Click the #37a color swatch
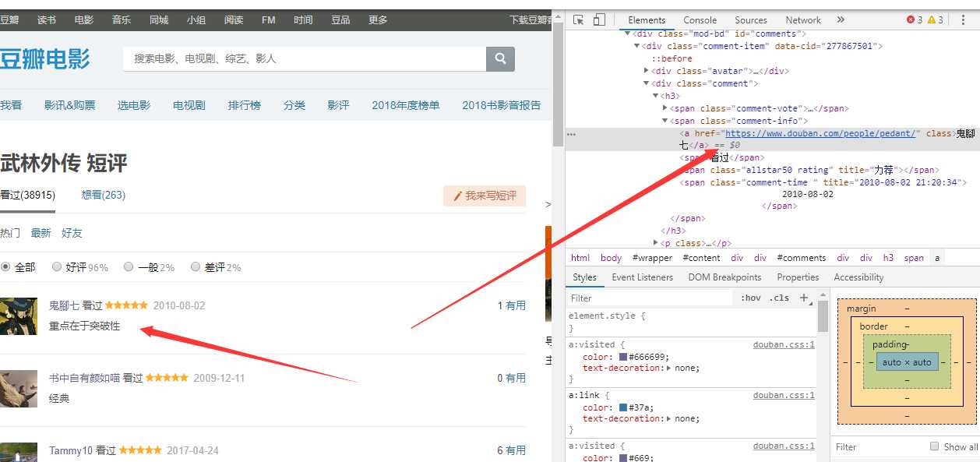Image resolution: width=980 pixels, height=462 pixels. pyautogui.click(x=623, y=407)
